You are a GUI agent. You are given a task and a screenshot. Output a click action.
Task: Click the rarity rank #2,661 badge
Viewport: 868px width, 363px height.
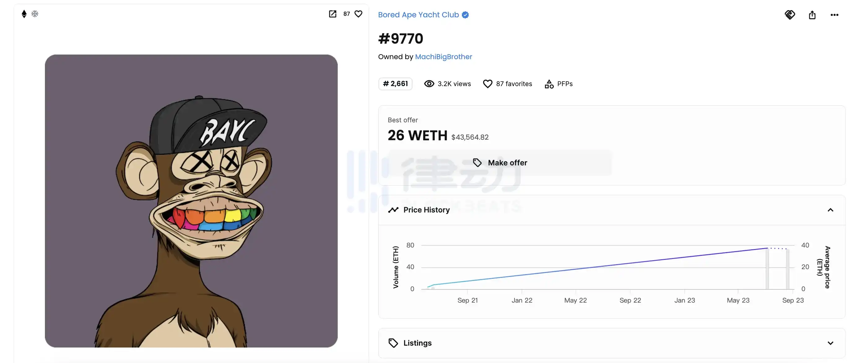[x=395, y=84]
